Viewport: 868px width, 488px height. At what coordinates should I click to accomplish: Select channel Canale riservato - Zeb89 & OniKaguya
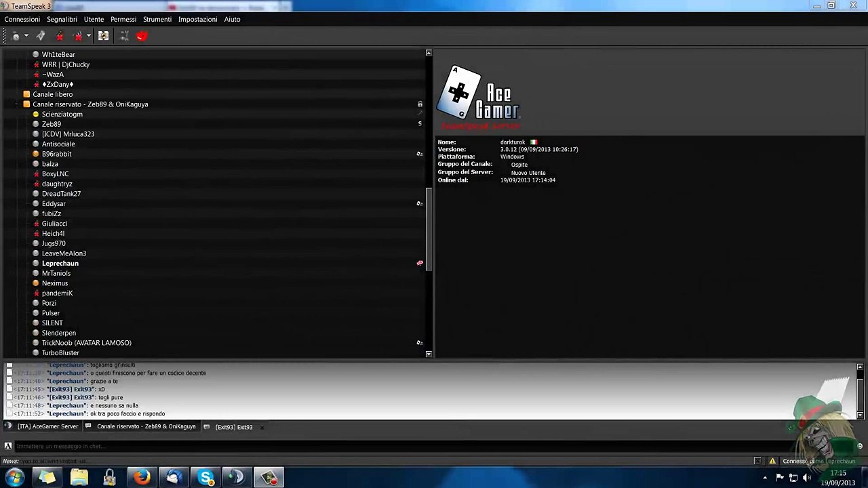coord(90,104)
